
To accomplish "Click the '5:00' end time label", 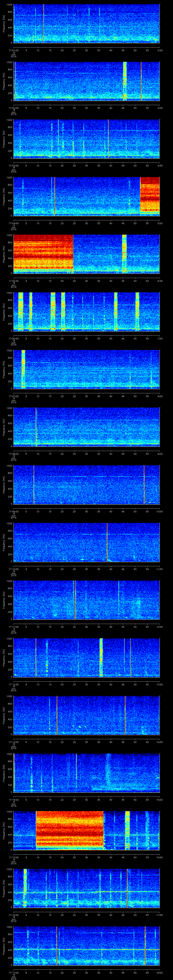I will coord(160,223).
